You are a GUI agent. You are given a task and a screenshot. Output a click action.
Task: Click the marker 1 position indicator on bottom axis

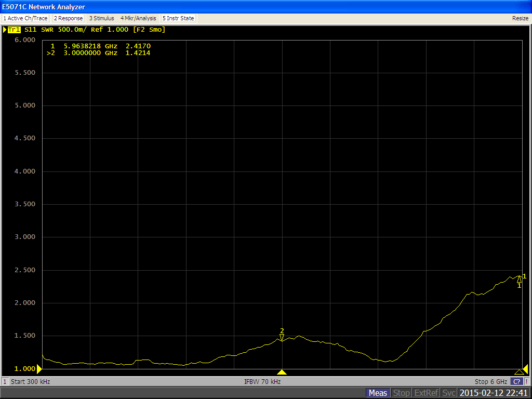(519, 372)
